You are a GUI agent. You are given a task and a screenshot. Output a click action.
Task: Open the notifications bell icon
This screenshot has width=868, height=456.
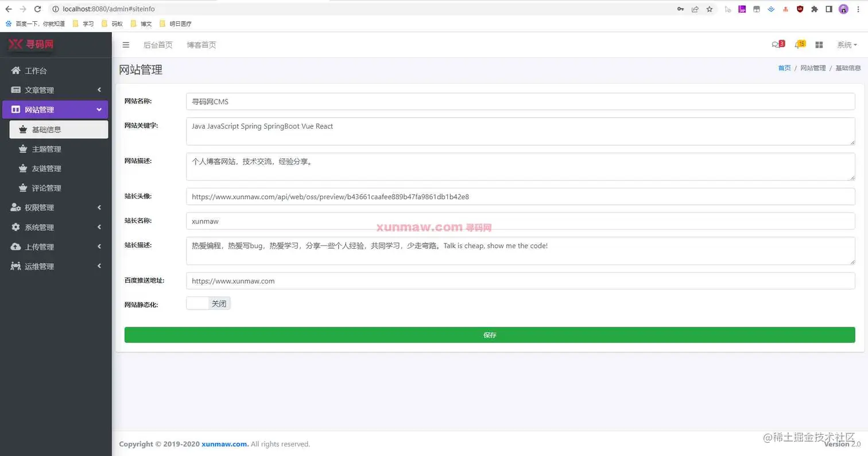point(799,45)
